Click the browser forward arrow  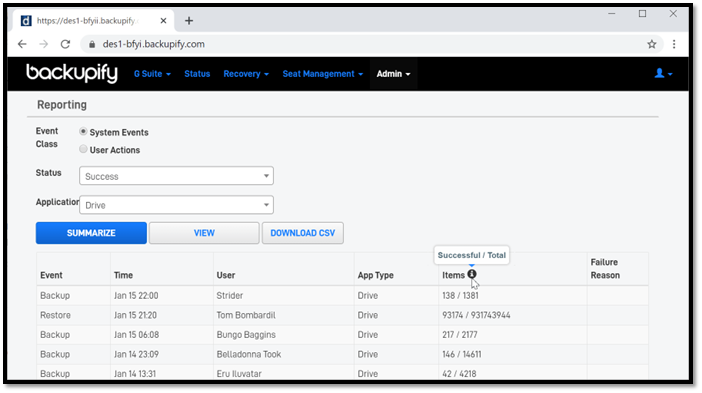(43, 44)
